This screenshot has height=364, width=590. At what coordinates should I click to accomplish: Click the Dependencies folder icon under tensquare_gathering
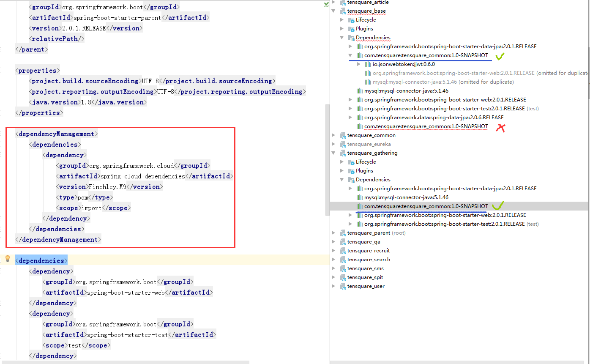(x=352, y=180)
